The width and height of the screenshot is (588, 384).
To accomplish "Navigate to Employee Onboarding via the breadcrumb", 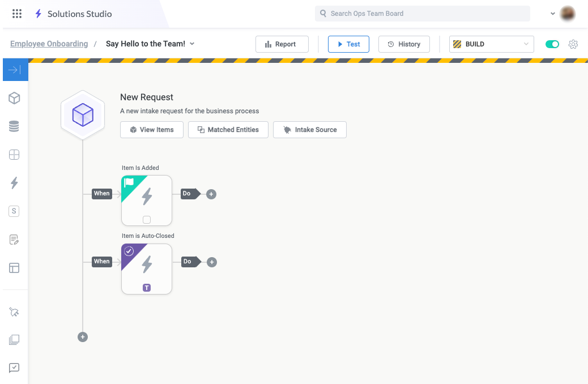I will pyautogui.click(x=48, y=43).
